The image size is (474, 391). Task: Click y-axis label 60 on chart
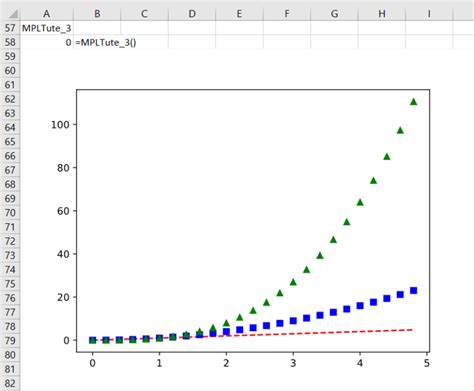63,211
